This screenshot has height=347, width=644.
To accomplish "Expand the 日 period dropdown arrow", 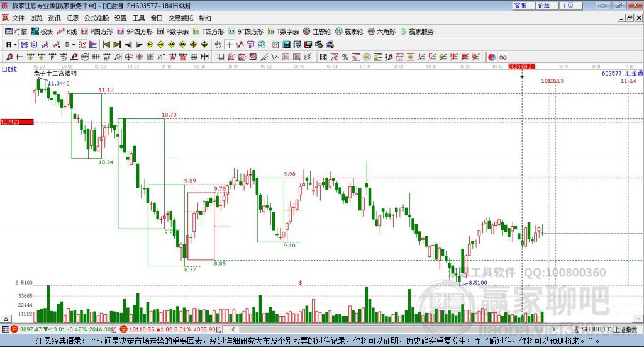I will click(x=15, y=45).
